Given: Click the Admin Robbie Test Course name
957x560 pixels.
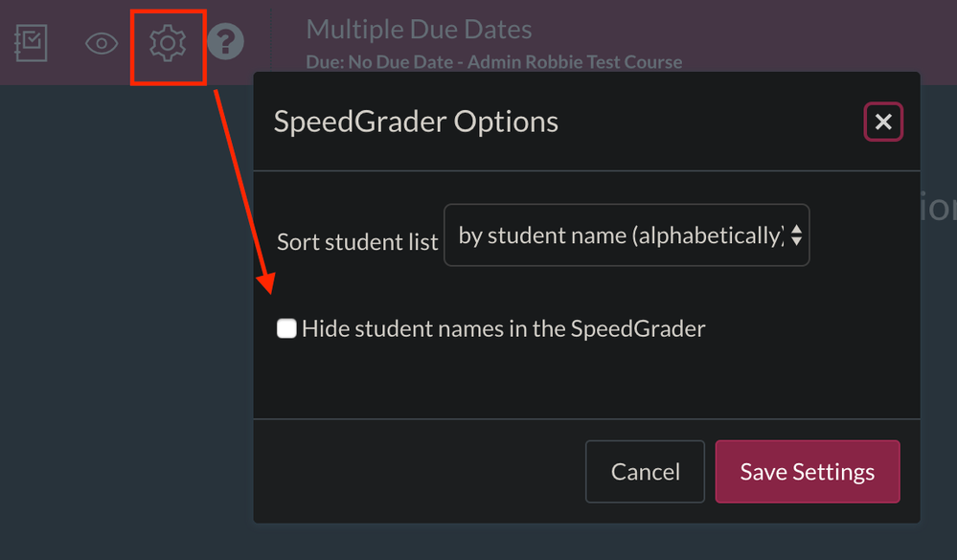Looking at the screenshot, I should (575, 62).
